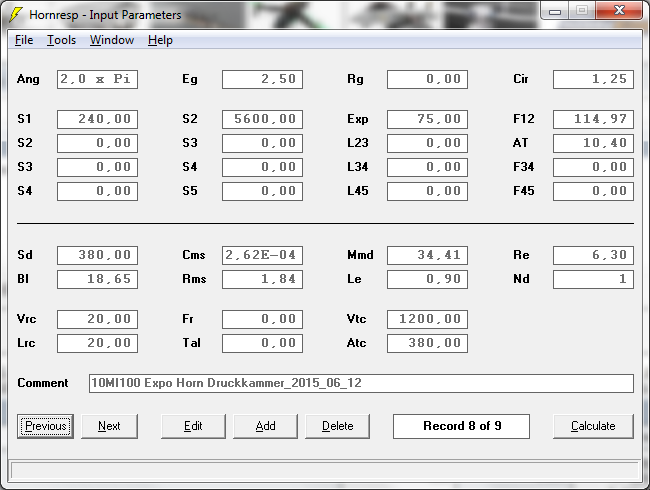This screenshot has width=650, height=490.
Task: Add a new record
Action: 265,426
